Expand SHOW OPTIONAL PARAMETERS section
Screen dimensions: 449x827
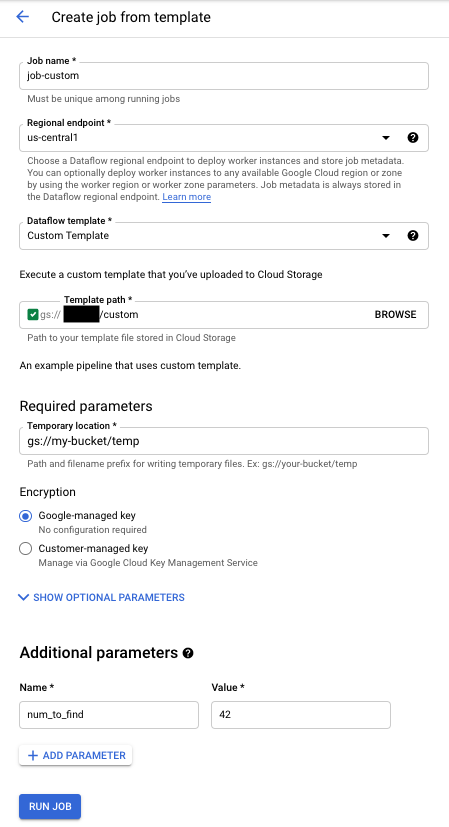coord(101,598)
